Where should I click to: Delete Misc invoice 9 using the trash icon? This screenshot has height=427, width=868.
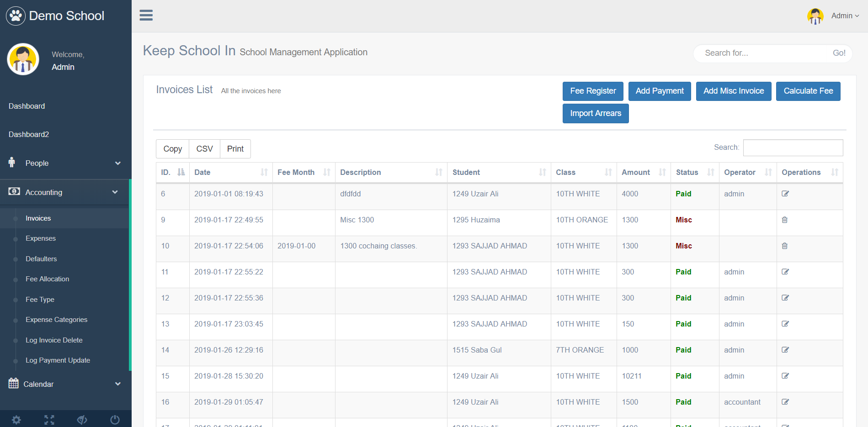tap(785, 220)
